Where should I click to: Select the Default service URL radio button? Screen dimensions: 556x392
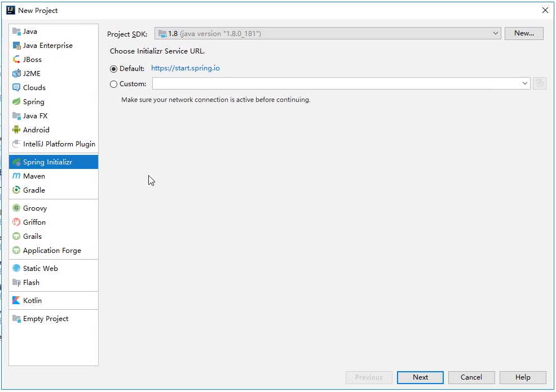tap(114, 69)
